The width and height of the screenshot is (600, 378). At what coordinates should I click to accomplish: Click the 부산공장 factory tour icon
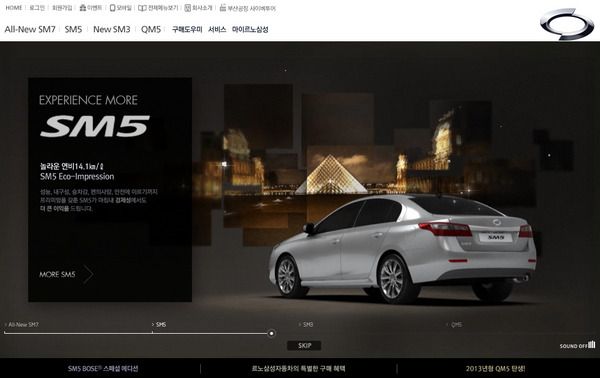click(223, 8)
